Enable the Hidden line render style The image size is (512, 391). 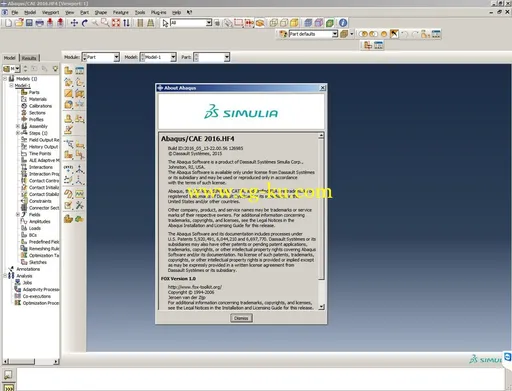[284, 23]
